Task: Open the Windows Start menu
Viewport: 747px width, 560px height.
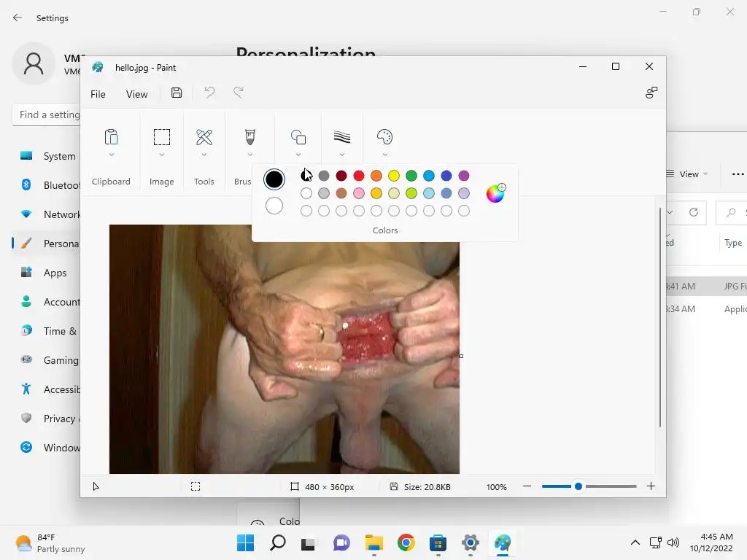Action: [x=245, y=542]
